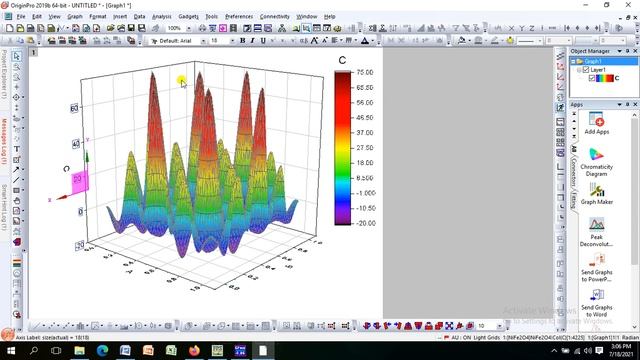Viewport: 640px width, 360px height.
Task: Open the Graph menu
Action: (x=75, y=17)
